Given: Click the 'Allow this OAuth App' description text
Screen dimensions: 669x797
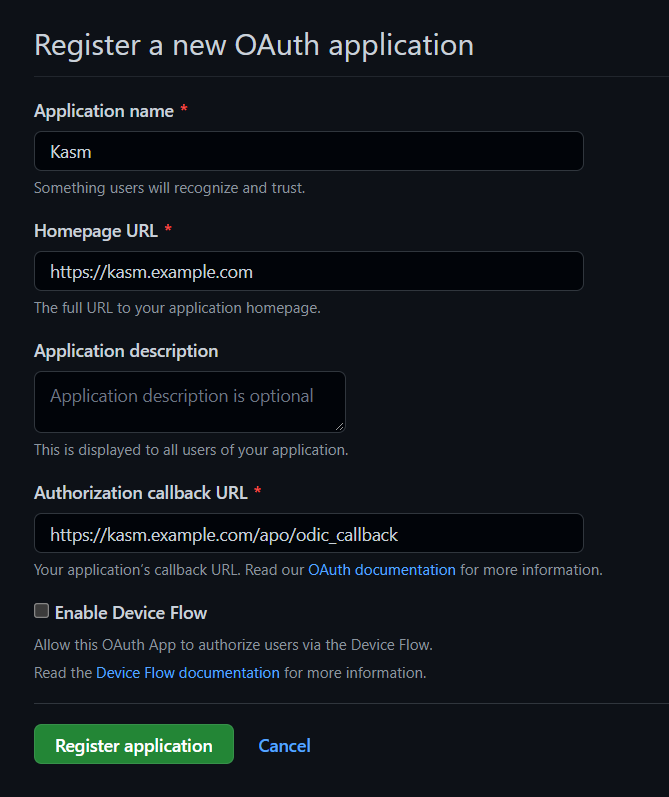Looking at the screenshot, I should [x=233, y=645].
